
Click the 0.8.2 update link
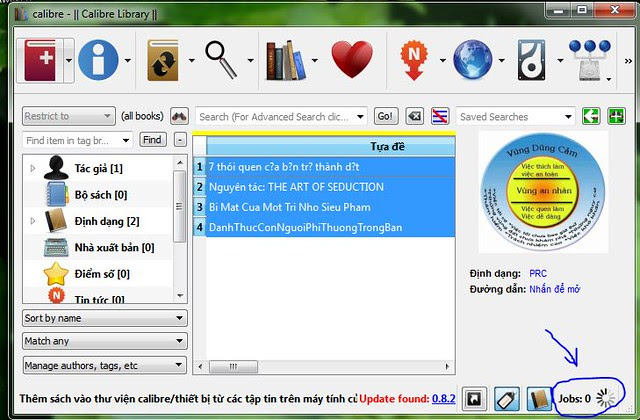pos(444,398)
